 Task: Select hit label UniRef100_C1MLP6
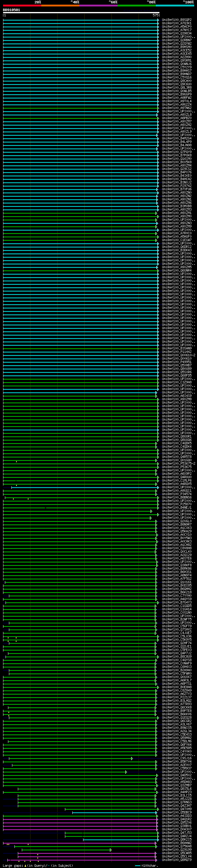click(177, 481)
